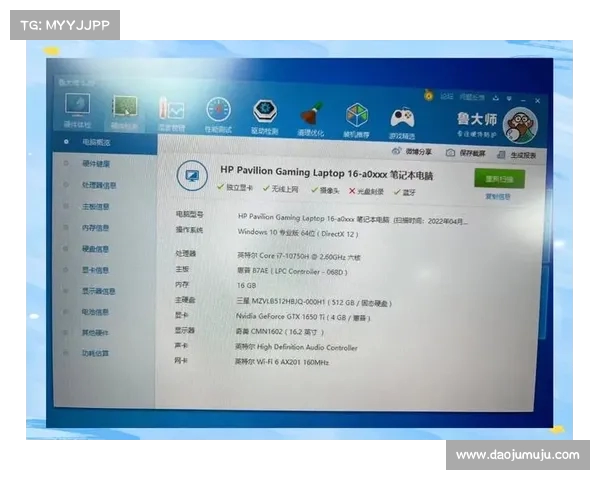Close the 鲁大师 window
Viewport: 600px width, 480px height.
[538, 101]
